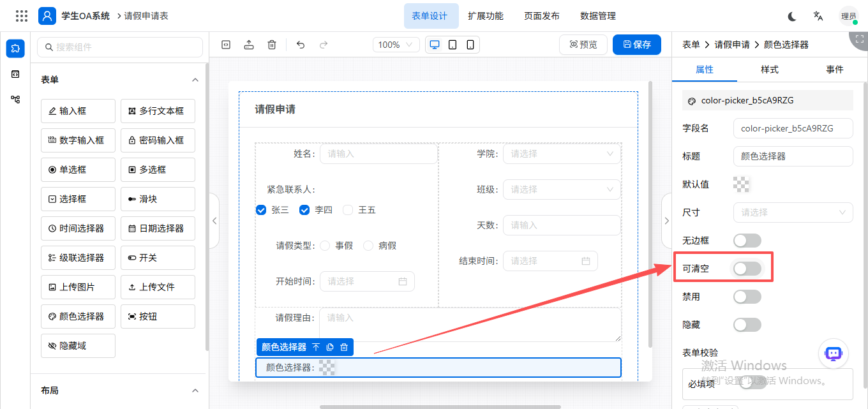
Task: Click the 预览 button
Action: [x=583, y=45]
